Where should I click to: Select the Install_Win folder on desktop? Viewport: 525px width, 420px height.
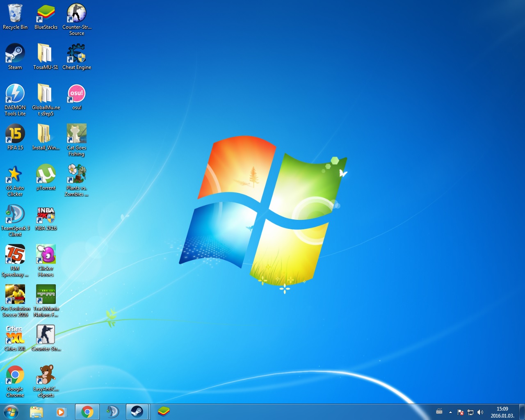tap(46, 137)
